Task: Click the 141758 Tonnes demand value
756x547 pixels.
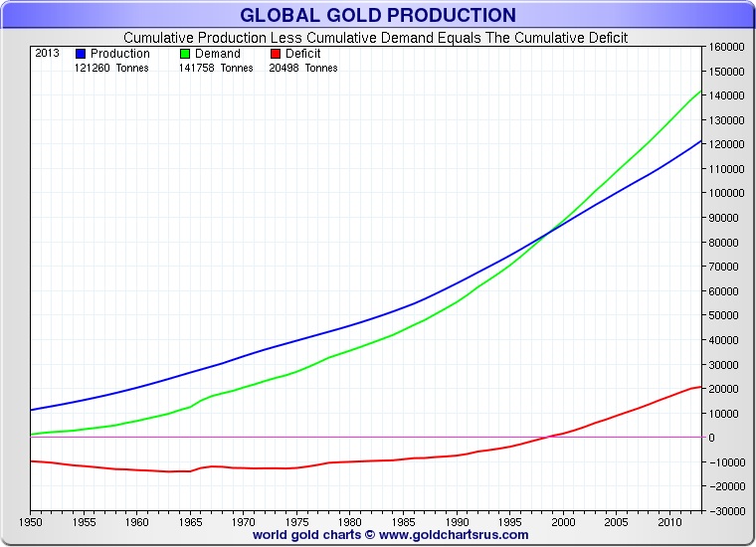Action: pyautogui.click(x=215, y=68)
